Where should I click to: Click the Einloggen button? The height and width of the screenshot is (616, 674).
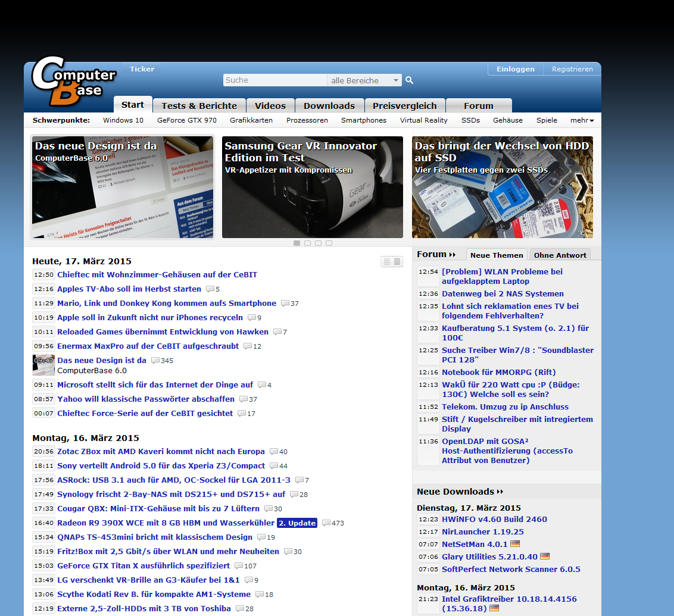[x=516, y=68]
